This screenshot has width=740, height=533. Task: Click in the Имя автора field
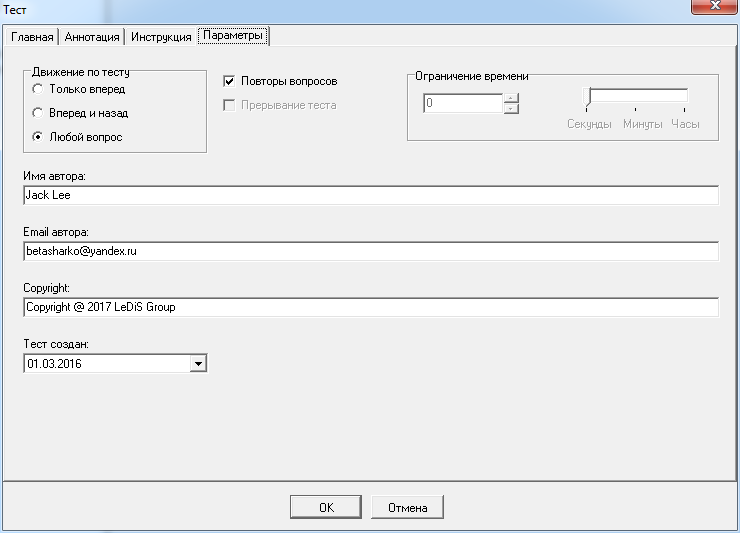(x=370, y=196)
